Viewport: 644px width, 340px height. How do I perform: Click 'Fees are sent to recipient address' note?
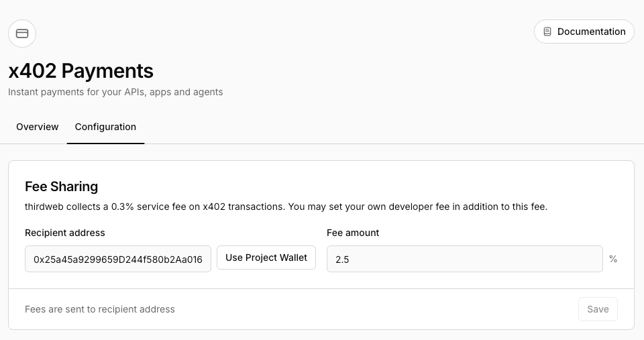click(x=100, y=309)
